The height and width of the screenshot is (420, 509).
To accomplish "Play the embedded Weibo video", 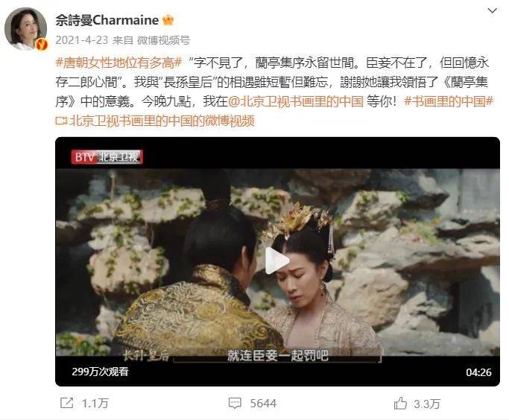I will (x=277, y=261).
